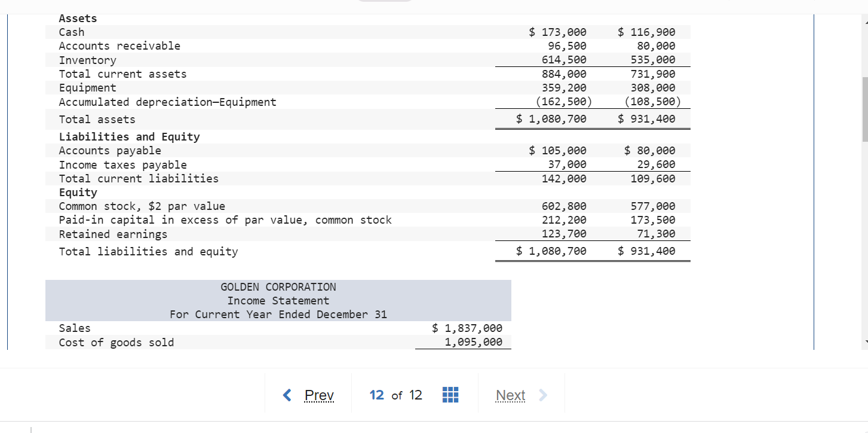Click the prior-year cash value $ 116,900
The width and height of the screenshot is (868, 433).
647,32
